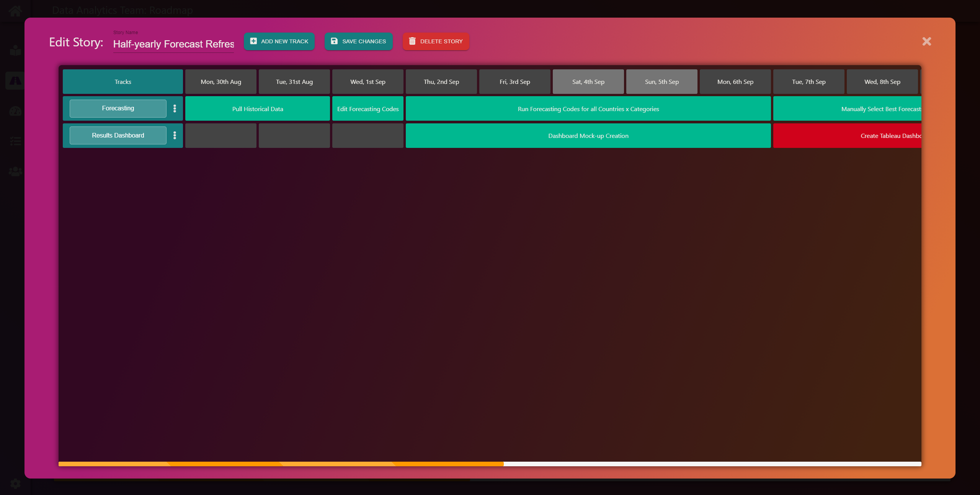Image resolution: width=980 pixels, height=495 pixels.
Task: Open the Forecasting track options menu
Action: (x=175, y=108)
